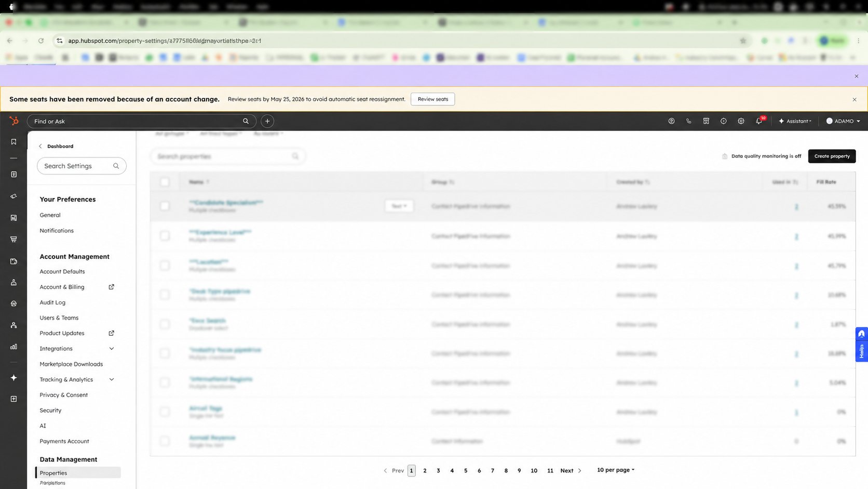Sort table by Name column header
Viewport: 868px width, 489px height.
[199, 182]
